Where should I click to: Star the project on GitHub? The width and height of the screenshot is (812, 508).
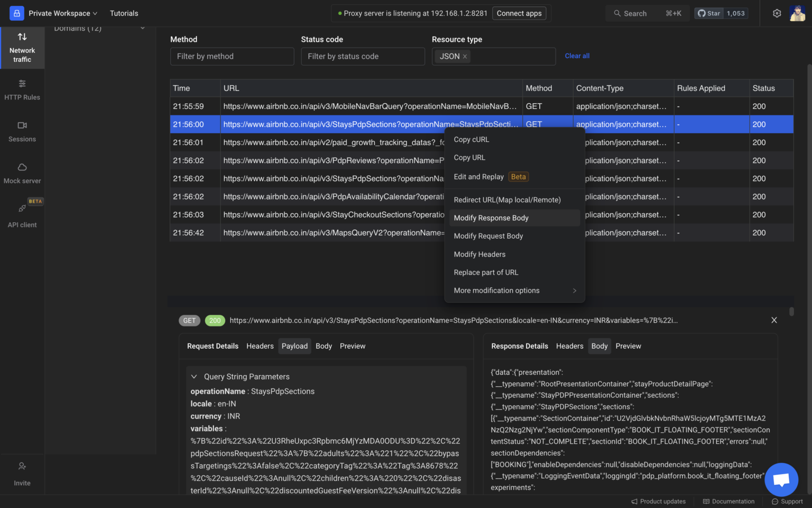708,13
